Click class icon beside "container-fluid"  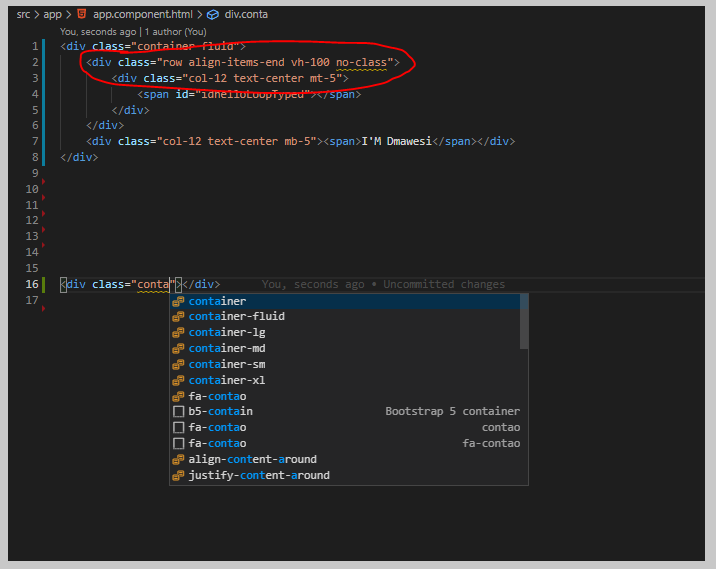pyautogui.click(x=178, y=316)
